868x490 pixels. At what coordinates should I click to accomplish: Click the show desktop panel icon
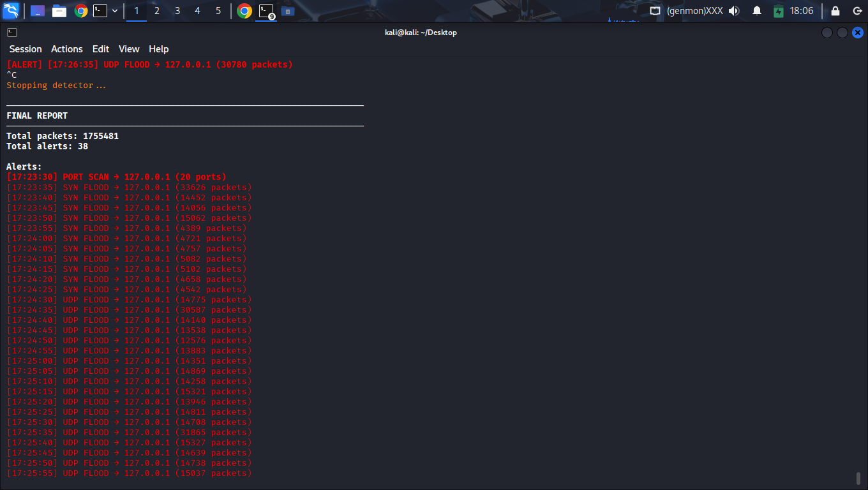tap(38, 11)
